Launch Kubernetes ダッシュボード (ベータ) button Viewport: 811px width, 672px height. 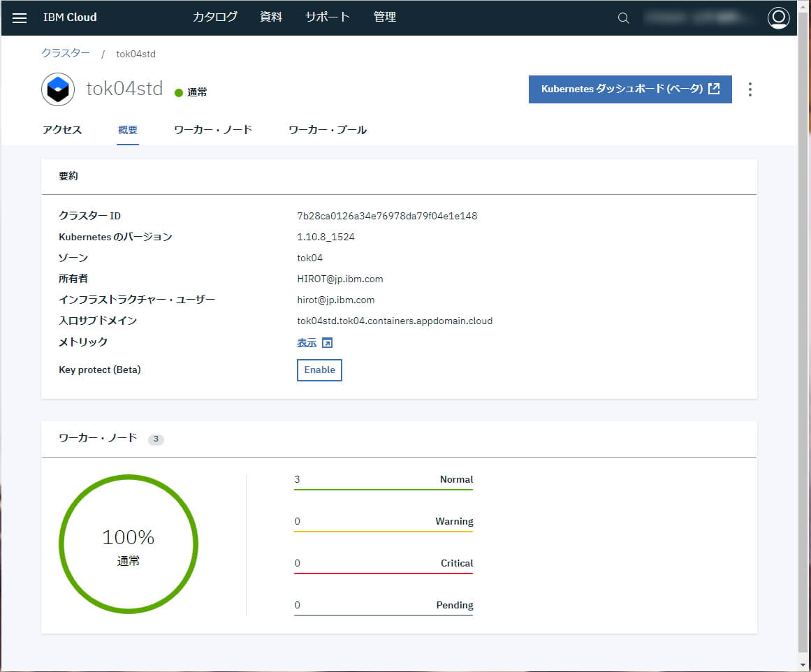tap(630, 89)
